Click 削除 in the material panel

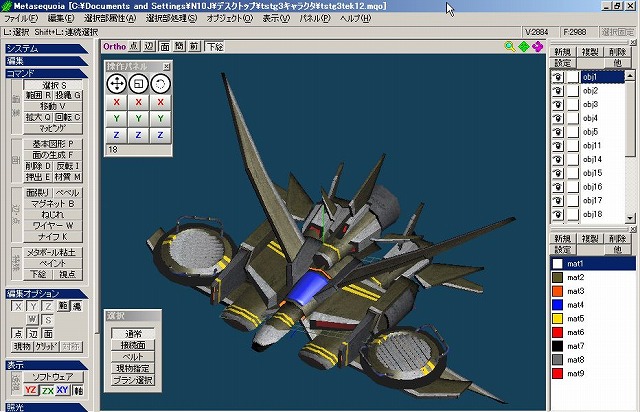pyautogui.click(x=618, y=238)
